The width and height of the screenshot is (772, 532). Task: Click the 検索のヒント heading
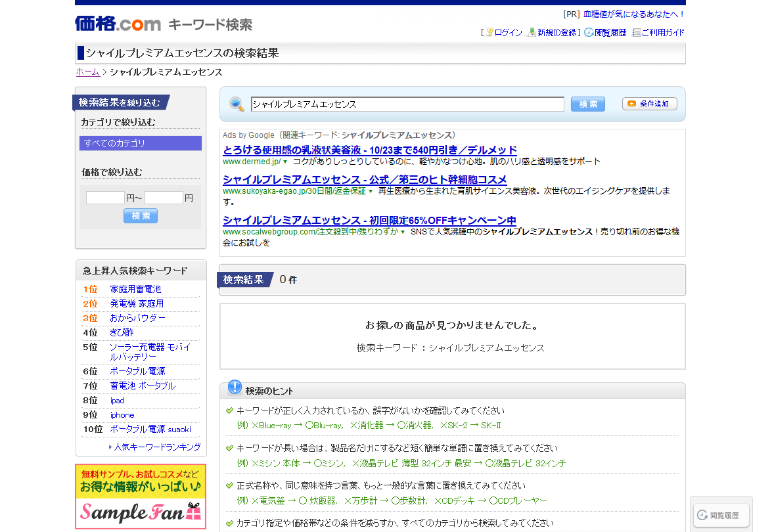(269, 391)
